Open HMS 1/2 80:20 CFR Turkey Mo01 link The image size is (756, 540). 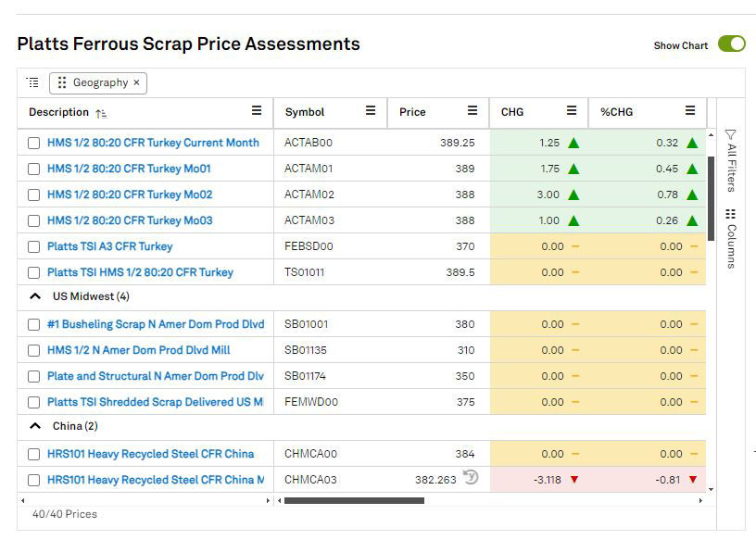coord(129,170)
